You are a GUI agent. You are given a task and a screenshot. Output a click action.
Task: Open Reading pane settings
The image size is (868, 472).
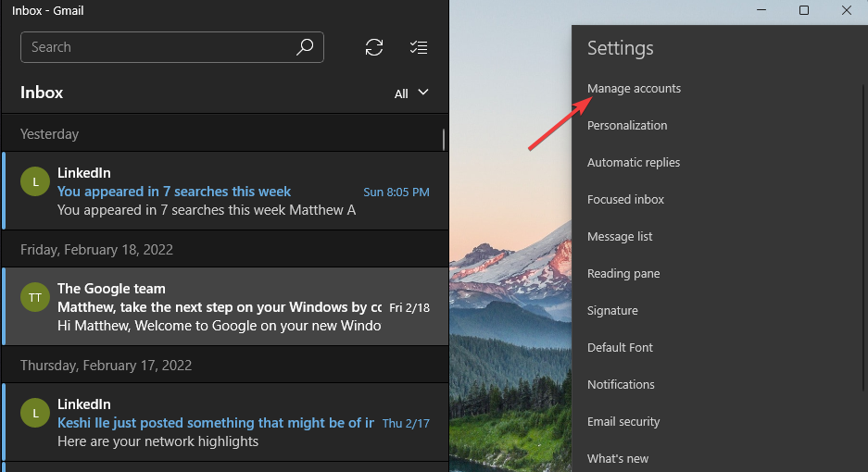(x=623, y=274)
